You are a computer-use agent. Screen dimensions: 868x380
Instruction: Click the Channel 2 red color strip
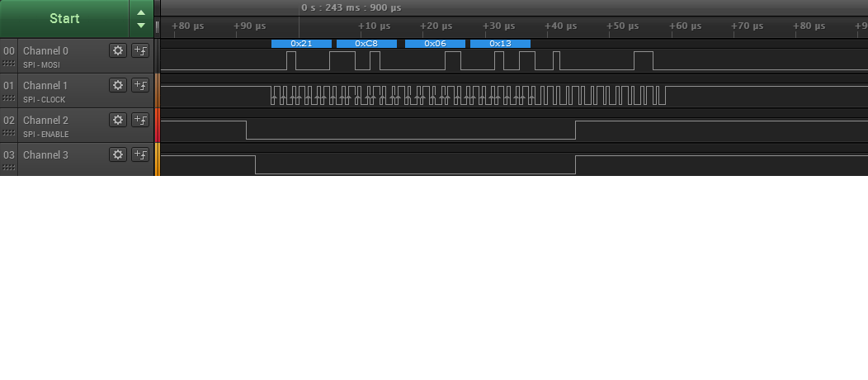tap(158, 126)
